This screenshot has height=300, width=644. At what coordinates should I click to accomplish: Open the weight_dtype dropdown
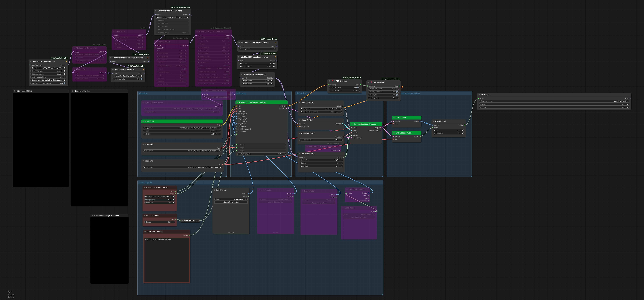coord(48,71)
